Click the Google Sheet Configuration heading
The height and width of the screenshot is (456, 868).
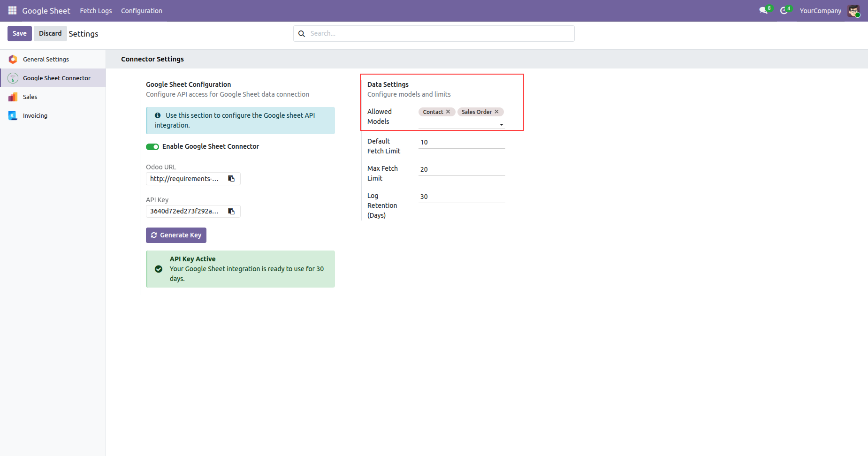tap(188, 84)
